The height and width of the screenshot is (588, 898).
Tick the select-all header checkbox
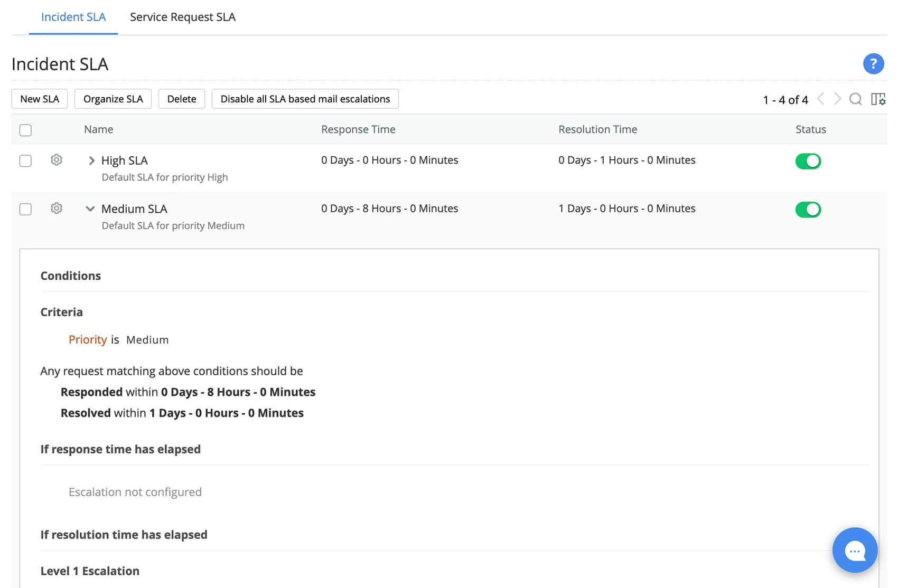pos(25,130)
